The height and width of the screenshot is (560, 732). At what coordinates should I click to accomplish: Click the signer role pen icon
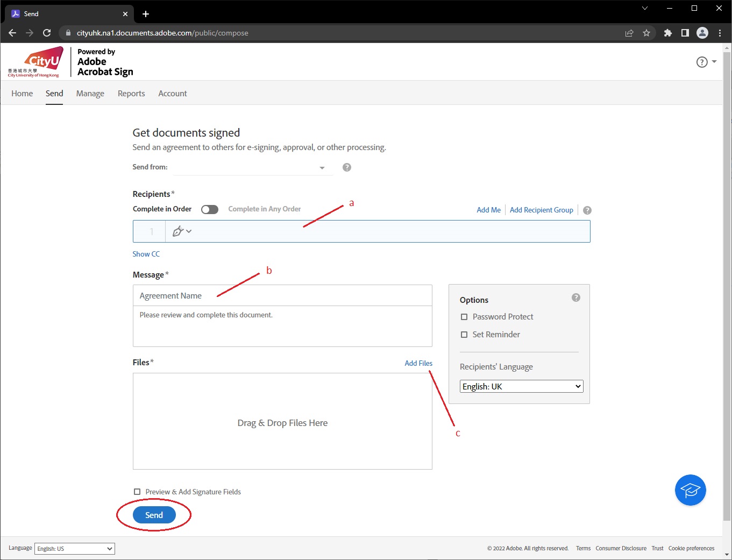[x=179, y=231]
